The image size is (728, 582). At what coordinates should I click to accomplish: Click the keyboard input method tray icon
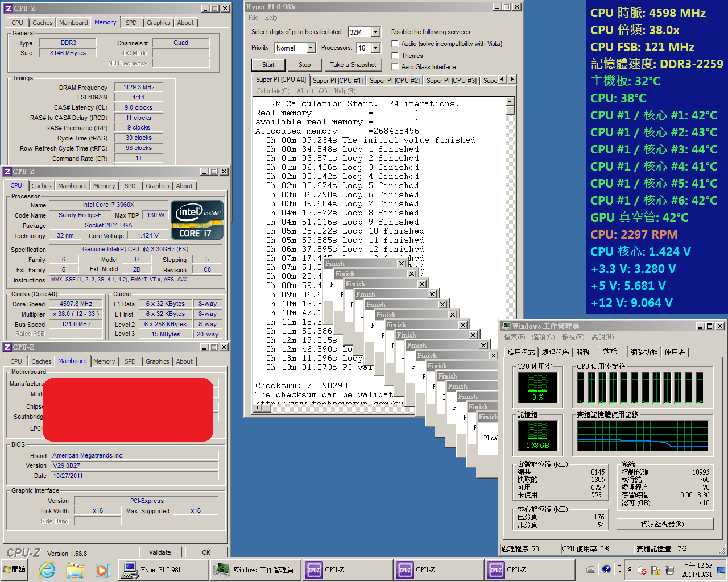591,569
